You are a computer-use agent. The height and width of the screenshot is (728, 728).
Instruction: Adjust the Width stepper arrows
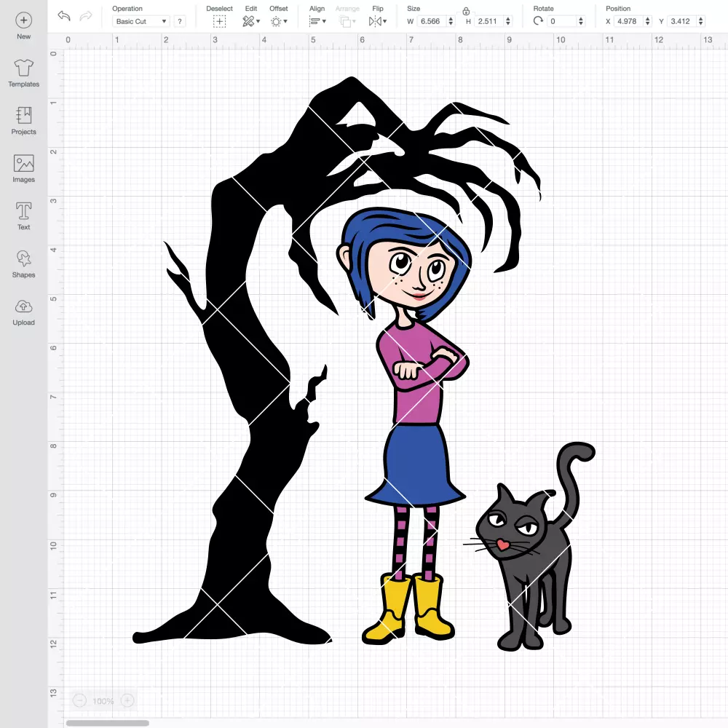[451, 21]
